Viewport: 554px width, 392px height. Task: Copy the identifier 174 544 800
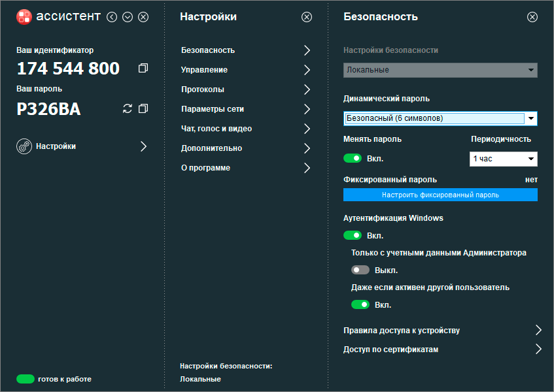pos(143,69)
